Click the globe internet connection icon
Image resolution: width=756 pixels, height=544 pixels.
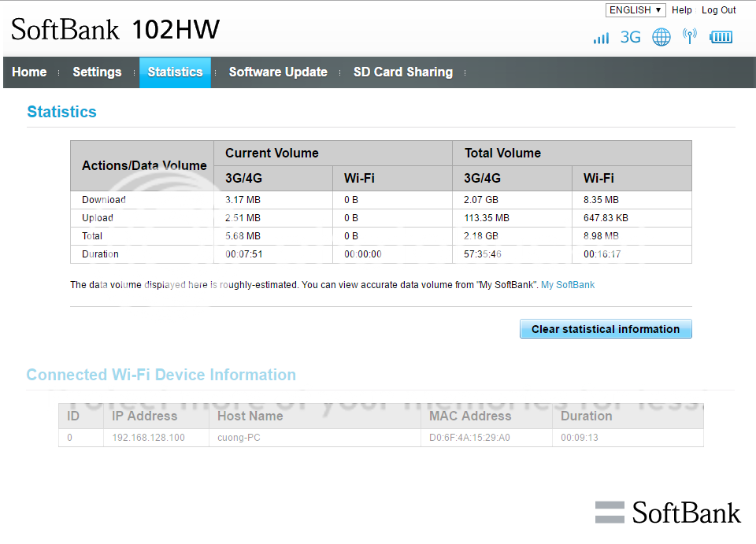pos(661,37)
